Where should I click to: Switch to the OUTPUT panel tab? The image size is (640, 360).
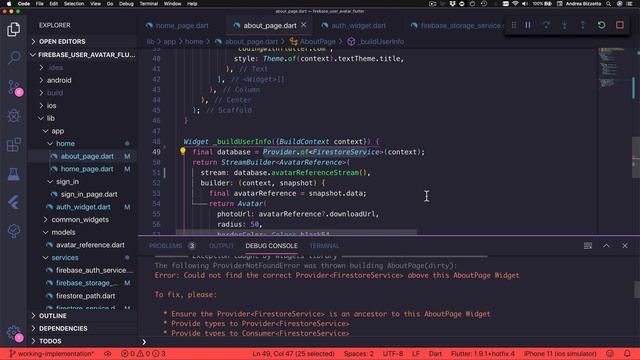tap(221, 246)
